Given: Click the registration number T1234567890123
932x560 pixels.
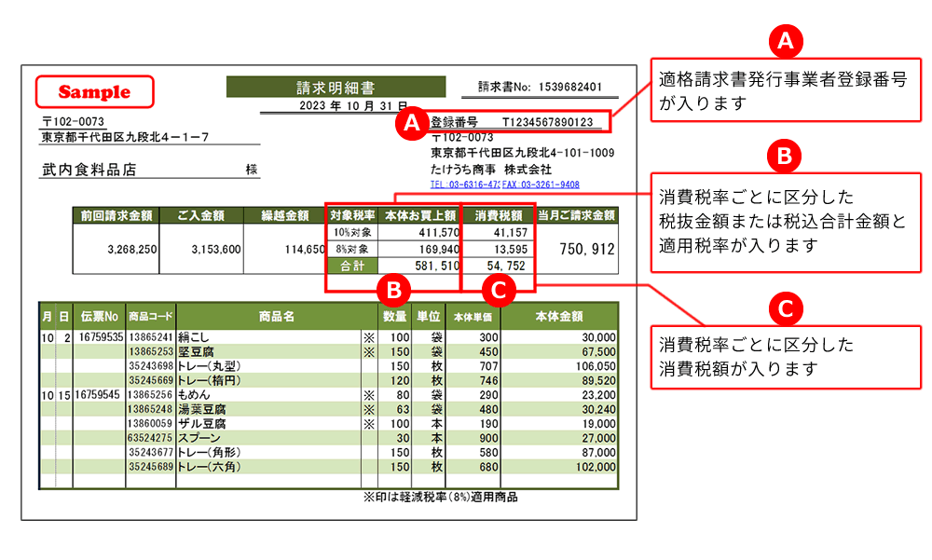Looking at the screenshot, I should (547, 122).
